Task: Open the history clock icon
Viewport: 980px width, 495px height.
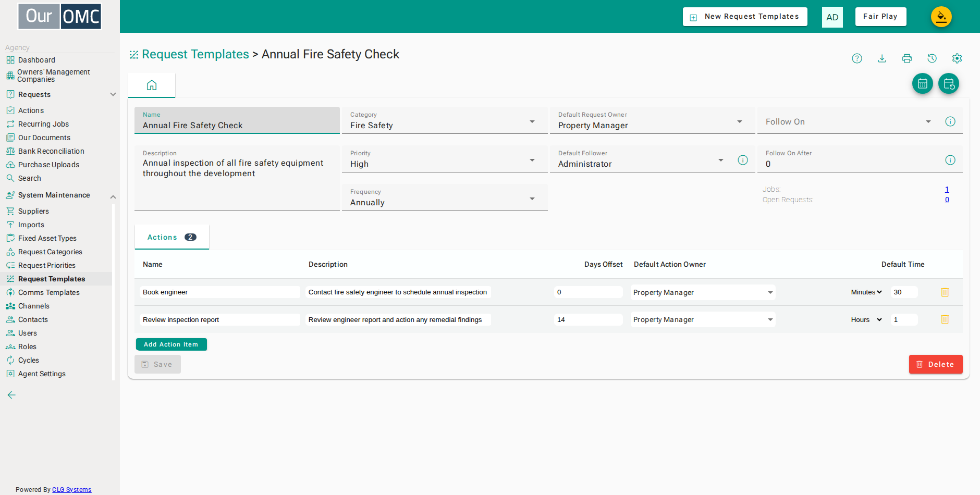Action: (932, 58)
